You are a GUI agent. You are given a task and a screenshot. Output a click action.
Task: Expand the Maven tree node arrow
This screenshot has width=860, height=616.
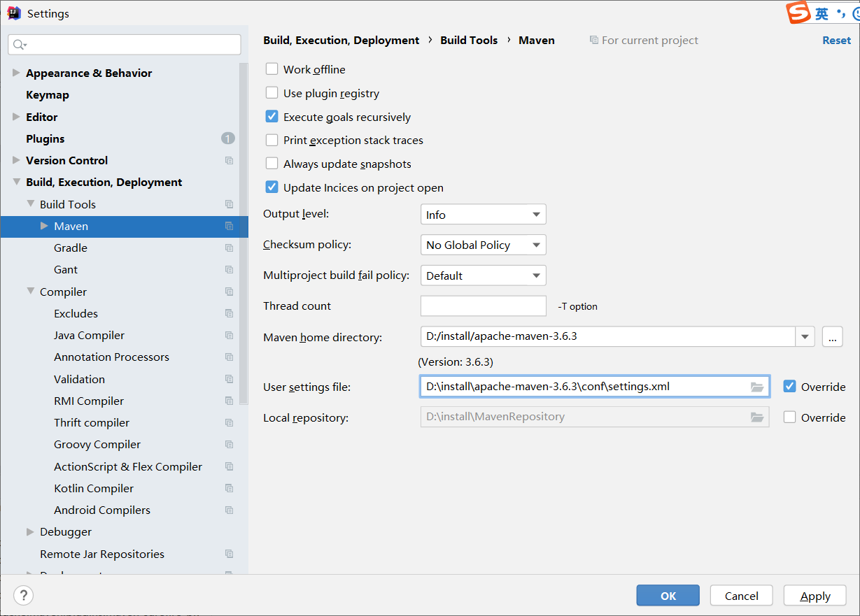tap(44, 226)
